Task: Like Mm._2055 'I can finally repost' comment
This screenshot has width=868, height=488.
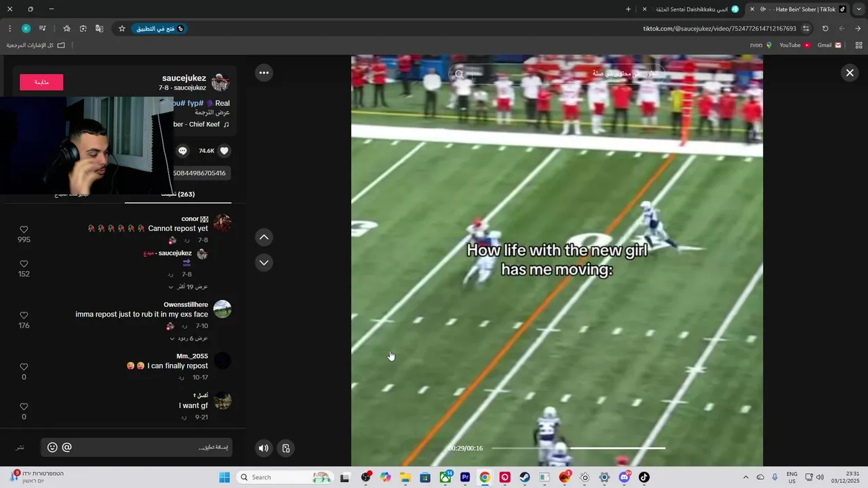Action: (x=24, y=367)
